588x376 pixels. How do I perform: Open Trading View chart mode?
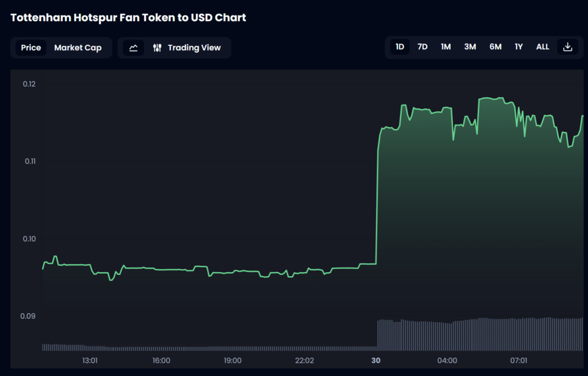187,48
